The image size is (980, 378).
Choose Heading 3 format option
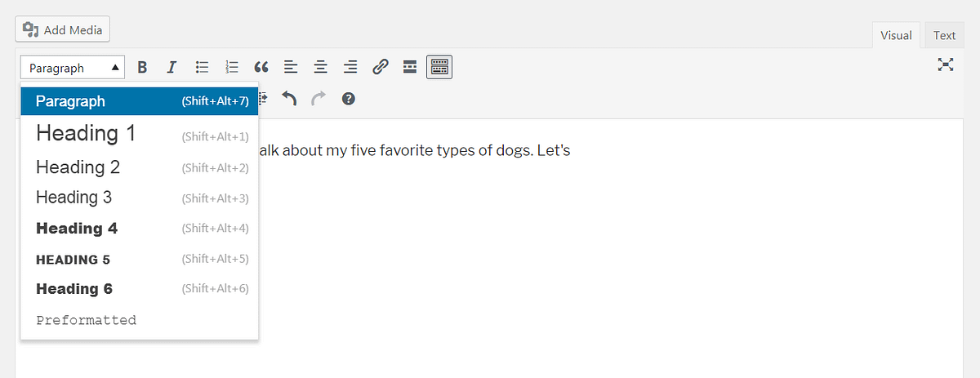click(74, 198)
